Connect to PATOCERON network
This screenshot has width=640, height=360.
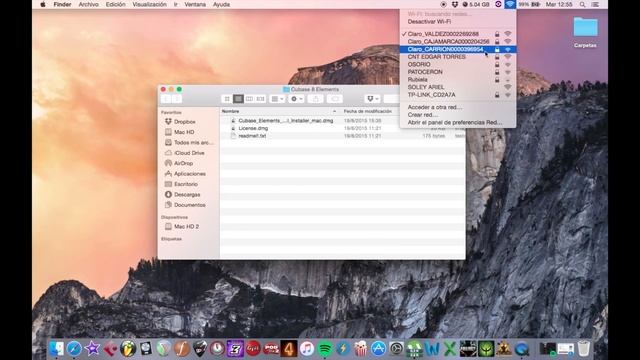pos(458,72)
